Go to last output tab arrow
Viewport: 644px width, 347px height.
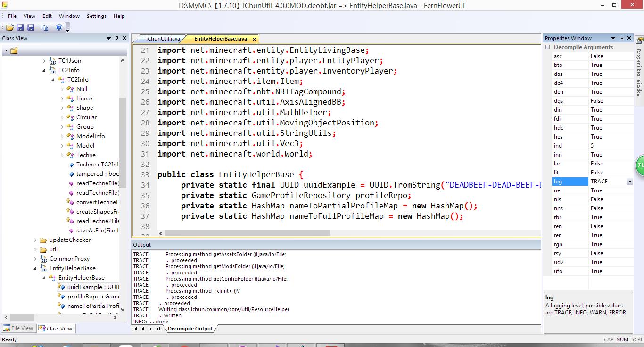(x=158, y=329)
